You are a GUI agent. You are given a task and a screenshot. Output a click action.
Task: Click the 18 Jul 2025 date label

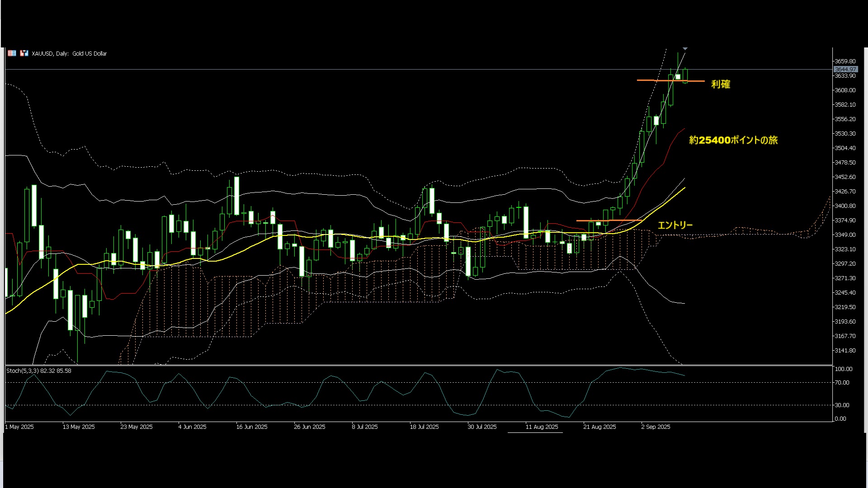pyautogui.click(x=424, y=427)
